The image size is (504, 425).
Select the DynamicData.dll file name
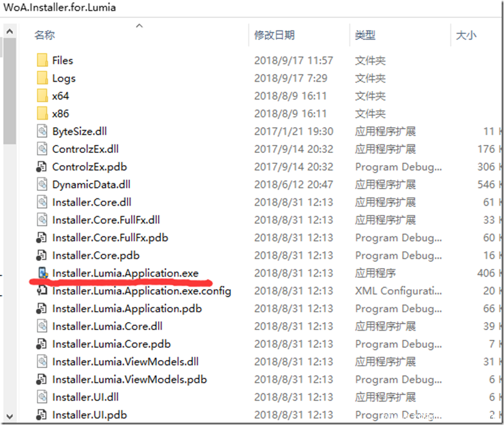tap(91, 185)
